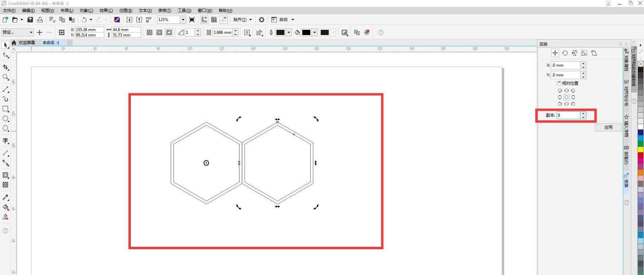The image size is (644, 275).
Task: Click the Export arrow-up icon
Action: (x=139, y=19)
